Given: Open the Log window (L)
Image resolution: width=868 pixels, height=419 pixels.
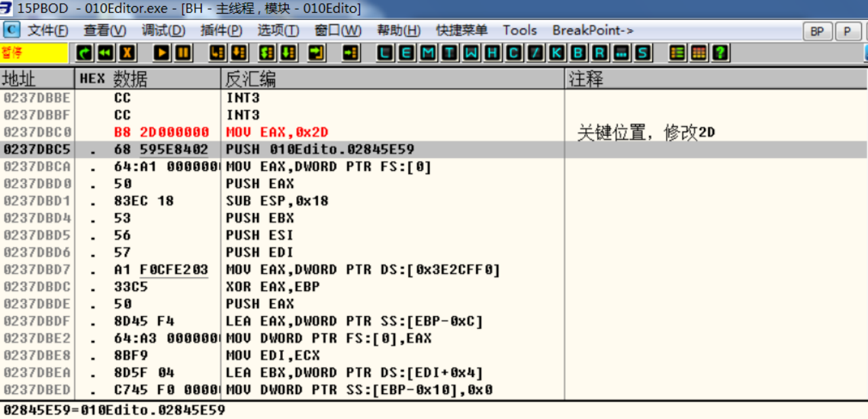Looking at the screenshot, I should point(384,53).
